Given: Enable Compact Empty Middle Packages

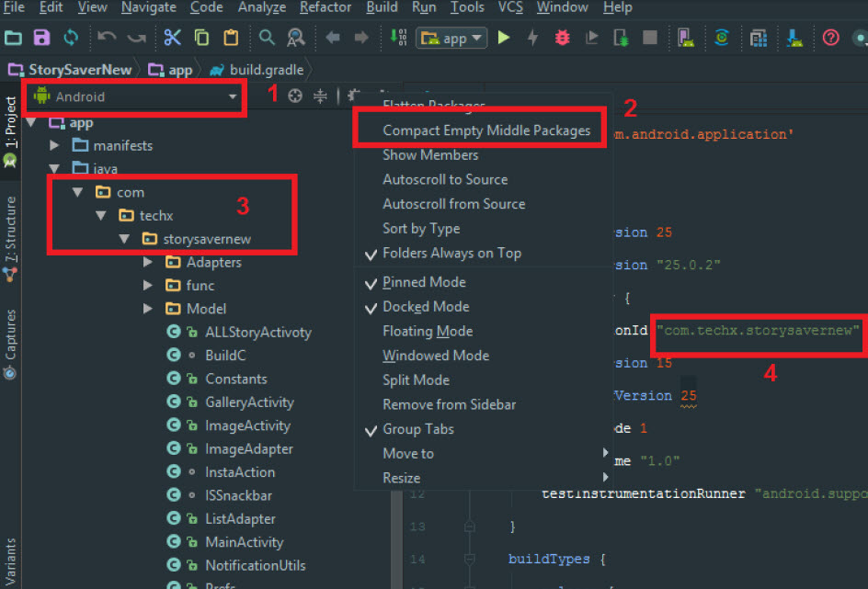Looking at the screenshot, I should 486,130.
